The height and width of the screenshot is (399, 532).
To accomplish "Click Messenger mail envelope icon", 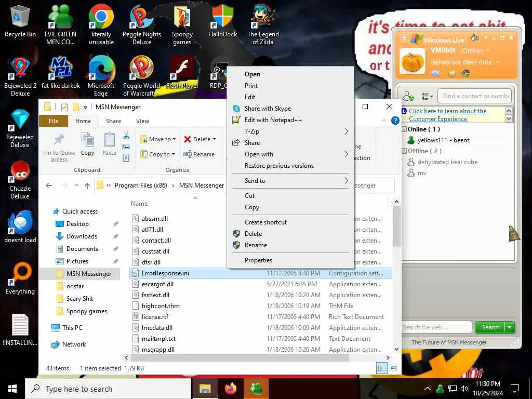I will click(436, 73).
